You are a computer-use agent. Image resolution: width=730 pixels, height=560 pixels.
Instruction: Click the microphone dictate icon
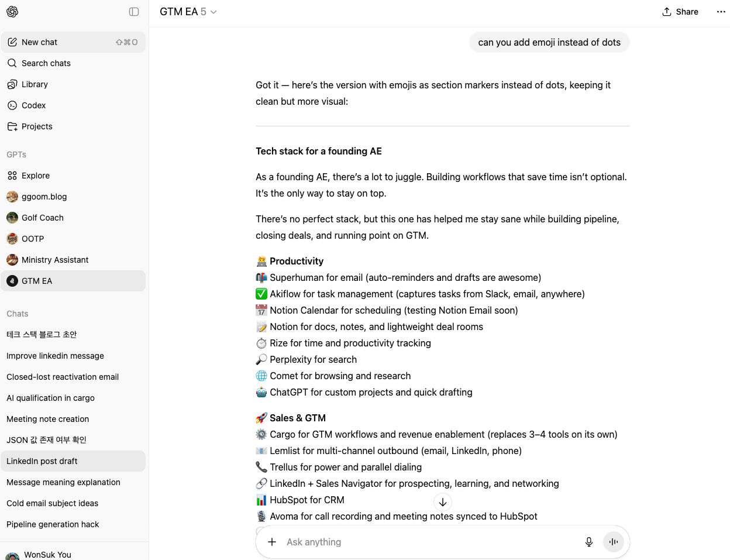(589, 542)
